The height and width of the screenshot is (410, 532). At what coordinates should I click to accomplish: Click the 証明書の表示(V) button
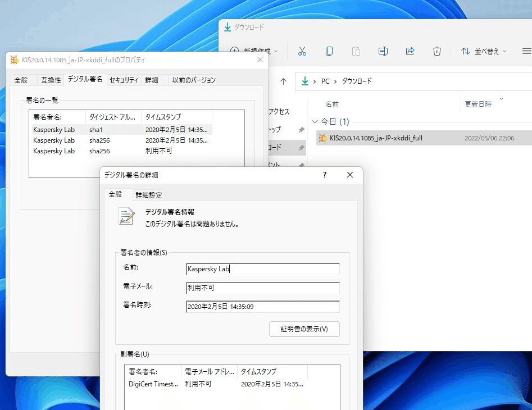coord(304,329)
